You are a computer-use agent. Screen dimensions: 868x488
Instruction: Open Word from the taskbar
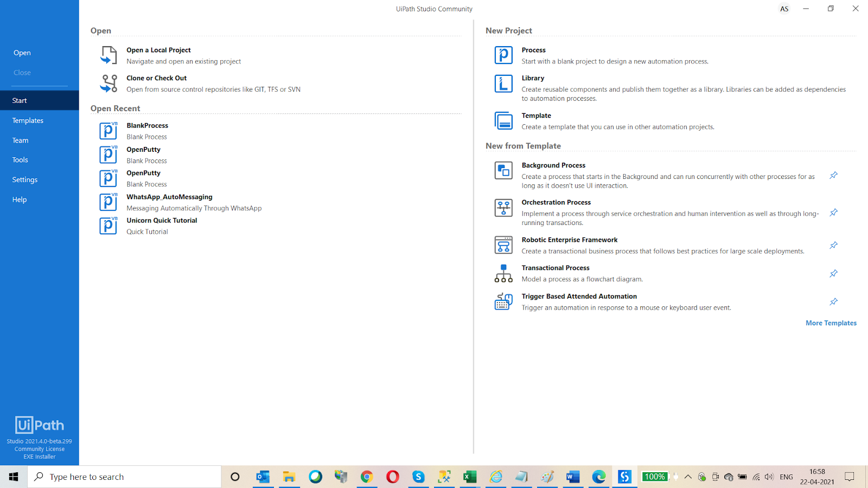click(x=573, y=477)
